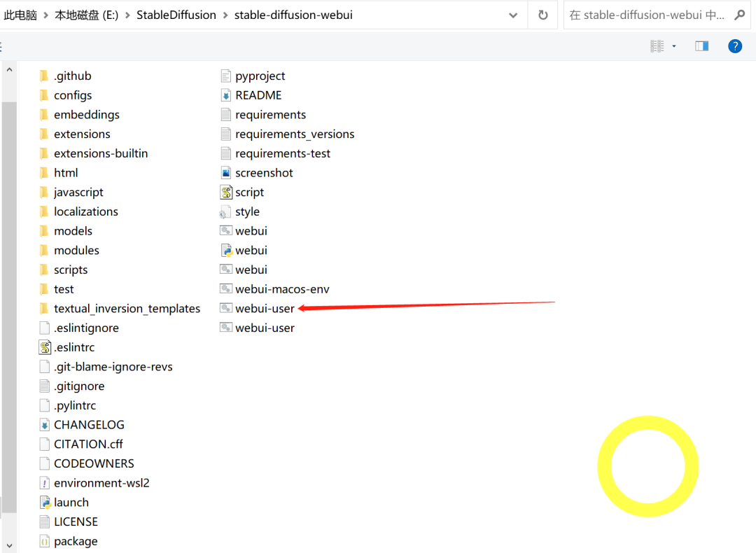The width and height of the screenshot is (756, 553).
Task: Expand the address bar history dropdown
Action: pyautogui.click(x=513, y=15)
